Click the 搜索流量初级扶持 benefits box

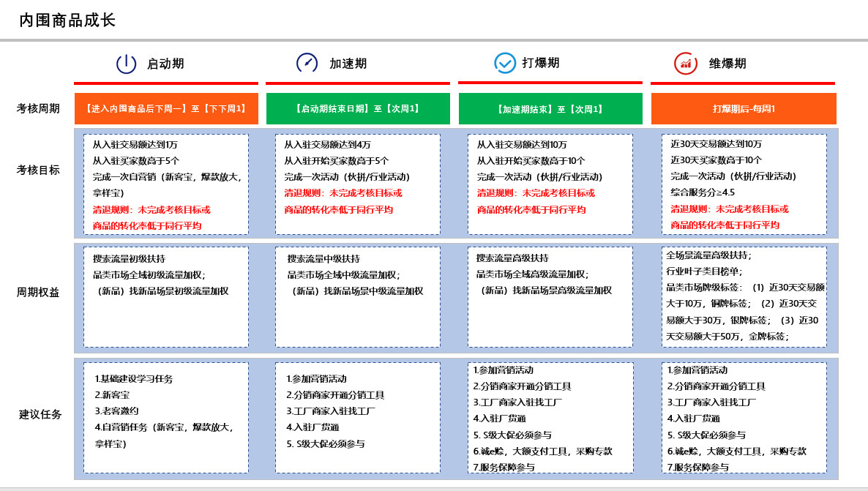[166, 296]
